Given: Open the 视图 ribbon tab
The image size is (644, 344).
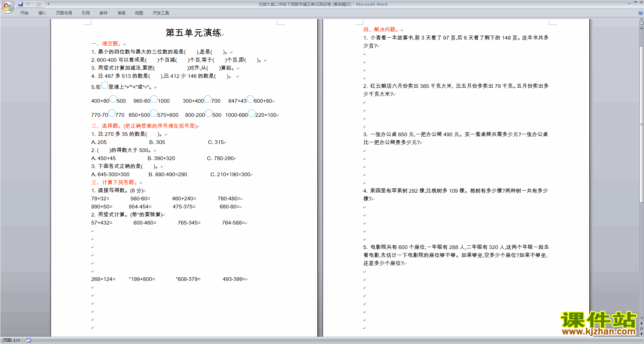Looking at the screenshot, I should (139, 13).
